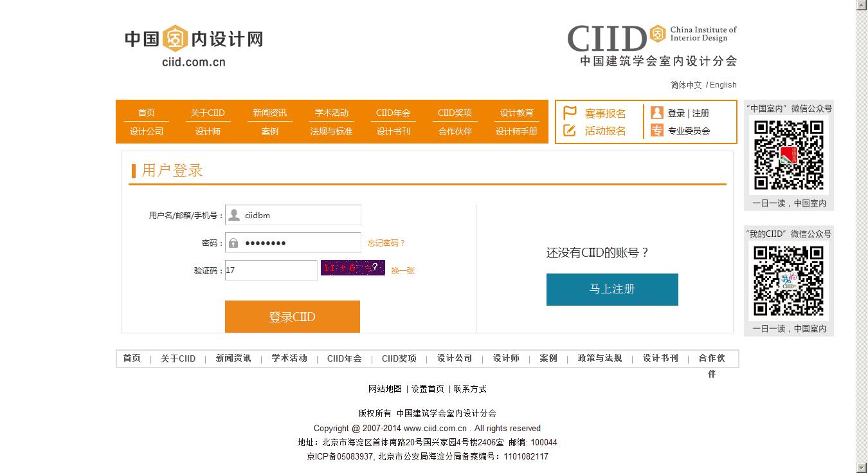Image resolution: width=868 pixels, height=473 pixels.
Task: Click the edit icon beside 活动报名
Action: [570, 131]
